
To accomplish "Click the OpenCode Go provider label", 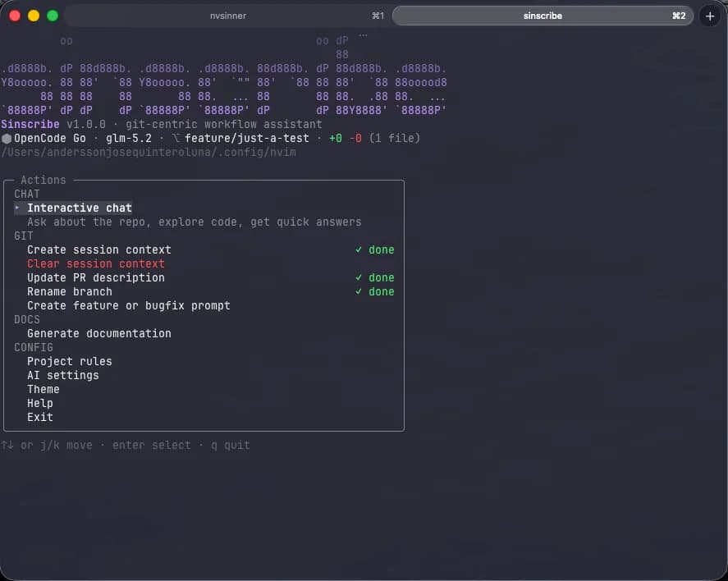I will click(50, 139).
